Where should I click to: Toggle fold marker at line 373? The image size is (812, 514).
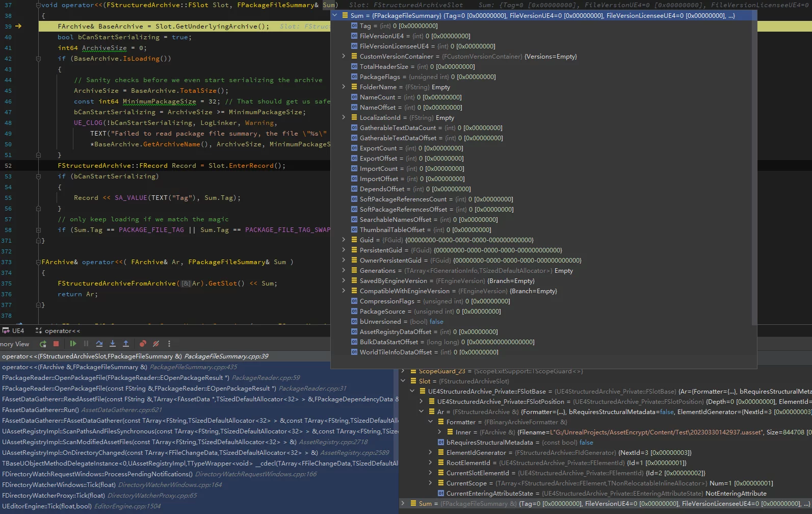click(38, 262)
